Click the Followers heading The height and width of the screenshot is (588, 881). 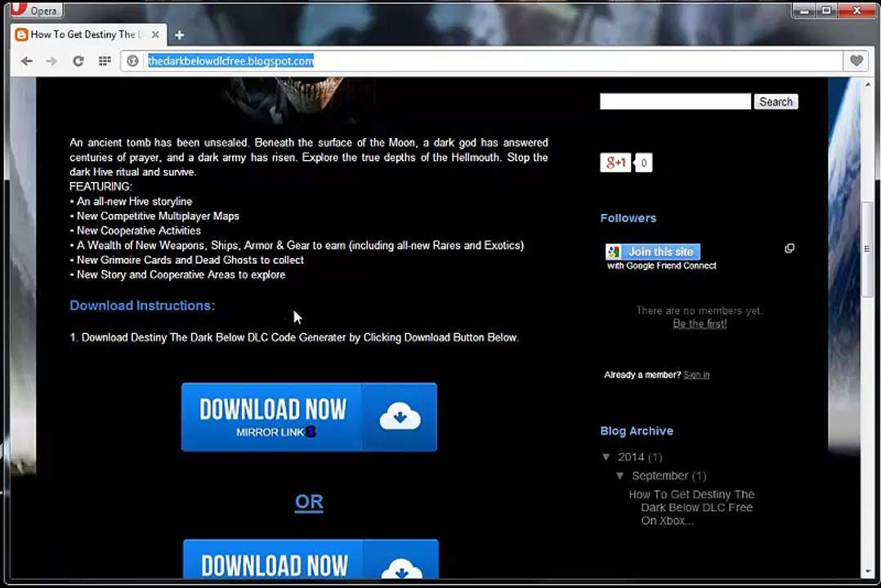tap(628, 218)
